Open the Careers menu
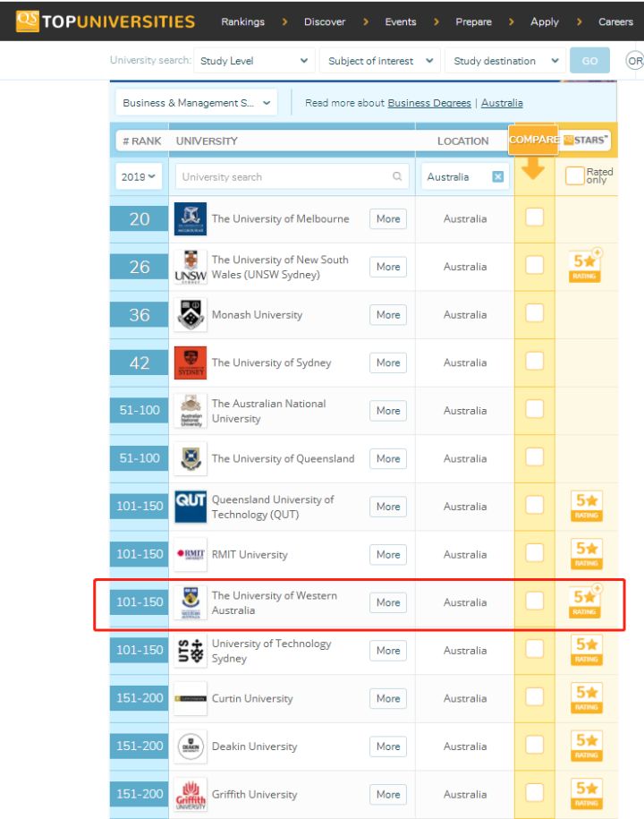 [x=615, y=21]
